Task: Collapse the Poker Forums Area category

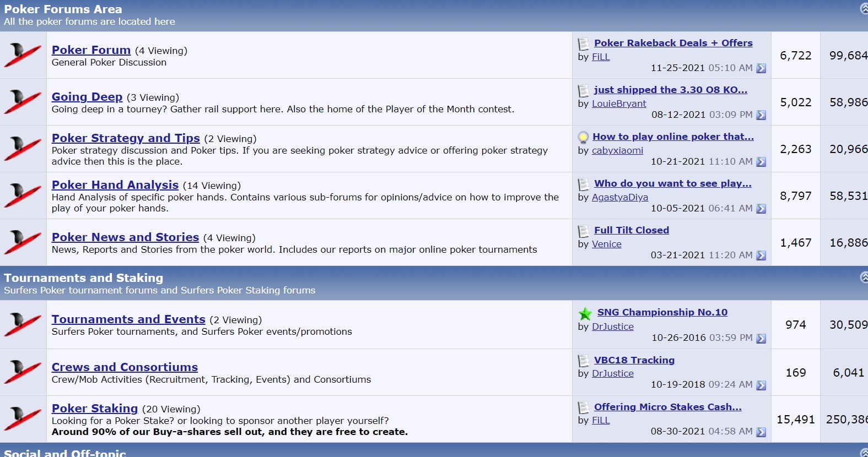Action: (864, 8)
